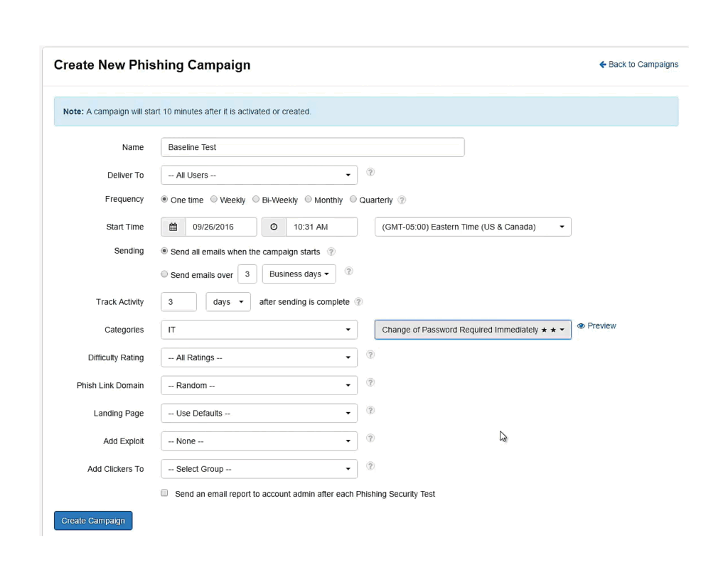Image resolution: width=728 pixels, height=582 pixels.
Task: Select the Send emails over radio option
Action: [165, 274]
